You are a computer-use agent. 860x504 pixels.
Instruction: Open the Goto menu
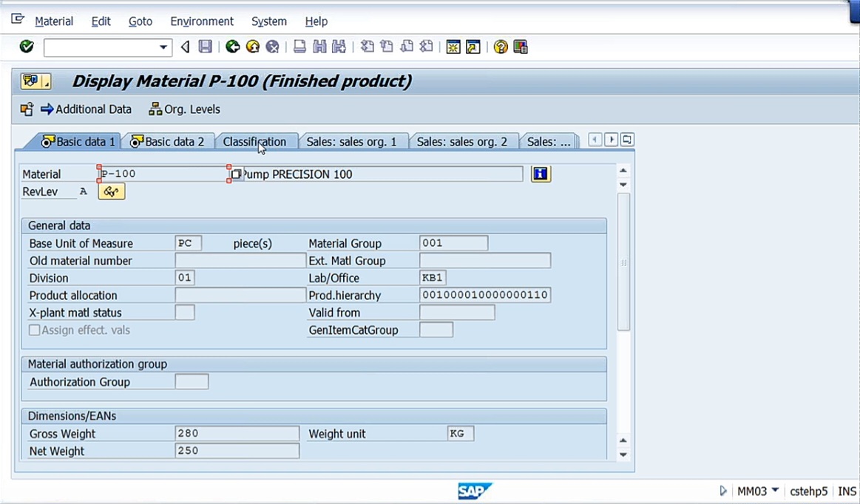point(140,21)
